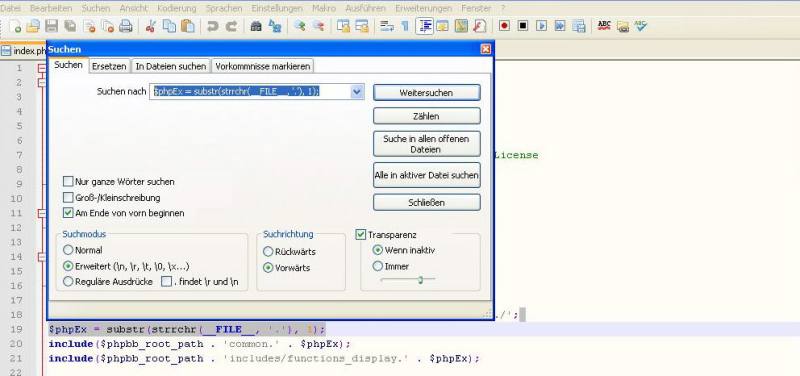Open Replace with the toolbar replace icon
Screen dimensions: 800x376
[274, 26]
